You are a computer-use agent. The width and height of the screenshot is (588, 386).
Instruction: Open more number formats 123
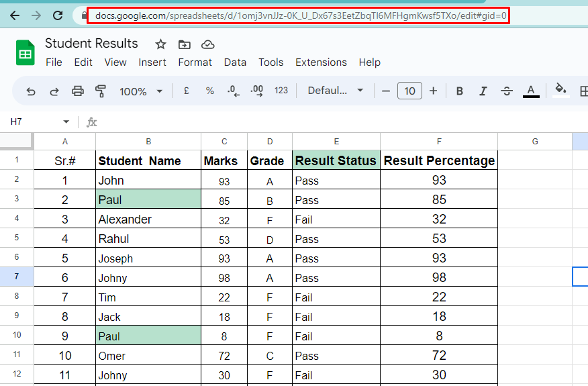(x=281, y=91)
